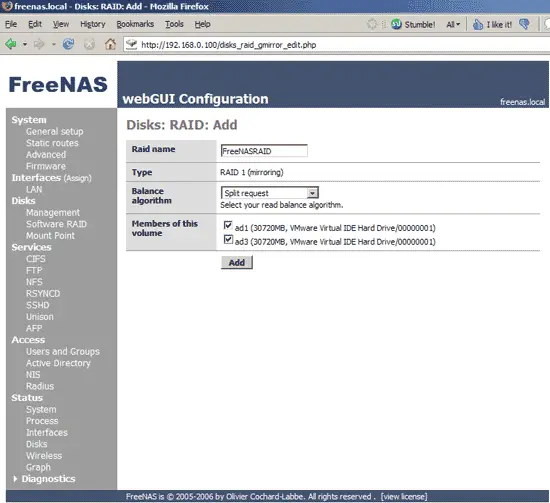Open the NIS access settings
The image size is (550, 503).
[33, 375]
